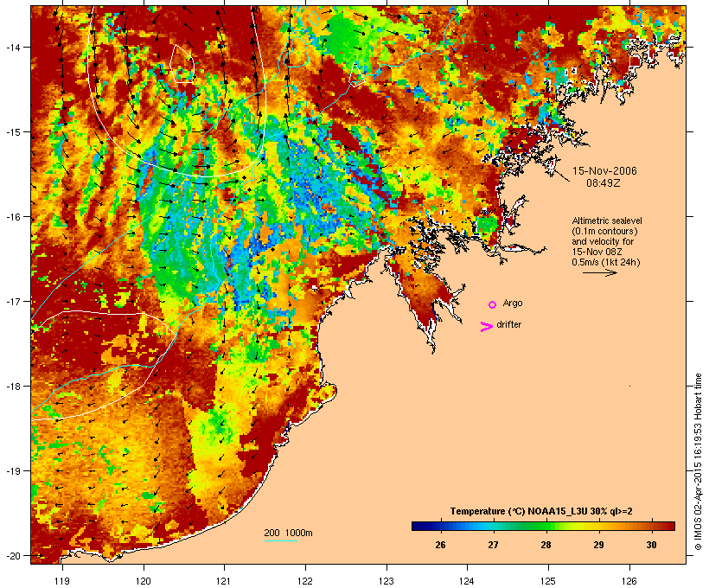
Task: Click the longitude label 121
Action: (224, 581)
